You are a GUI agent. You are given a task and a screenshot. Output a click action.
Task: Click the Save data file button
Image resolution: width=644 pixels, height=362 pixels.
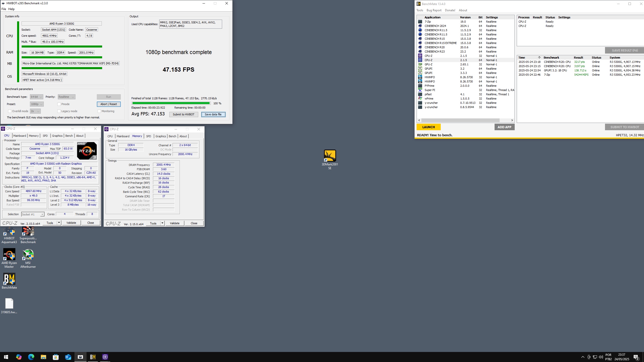pos(213,114)
